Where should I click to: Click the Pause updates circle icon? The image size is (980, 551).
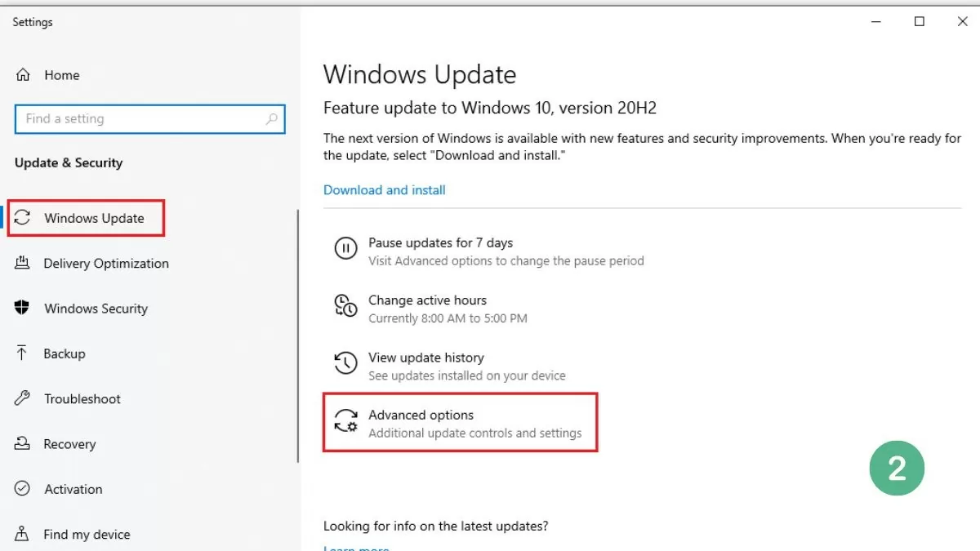[346, 248]
